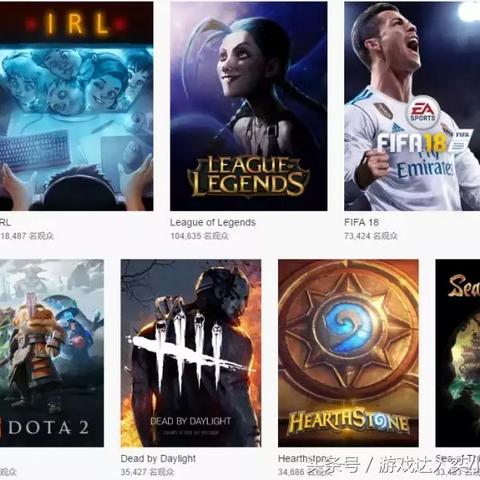Click the 104,635 viewers count under League
The height and width of the screenshot is (480, 480).
199,236
